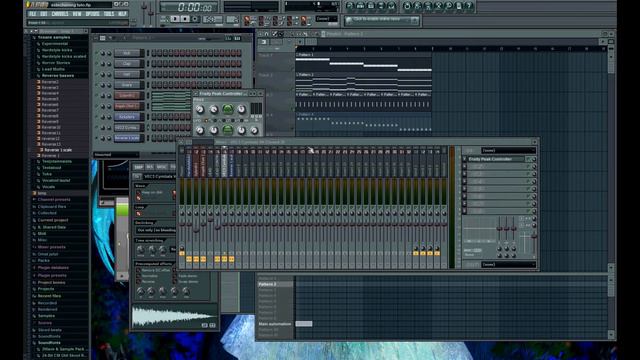Open the CHANNELS menu
Screen dimensions: 640x360
click(x=60, y=14)
